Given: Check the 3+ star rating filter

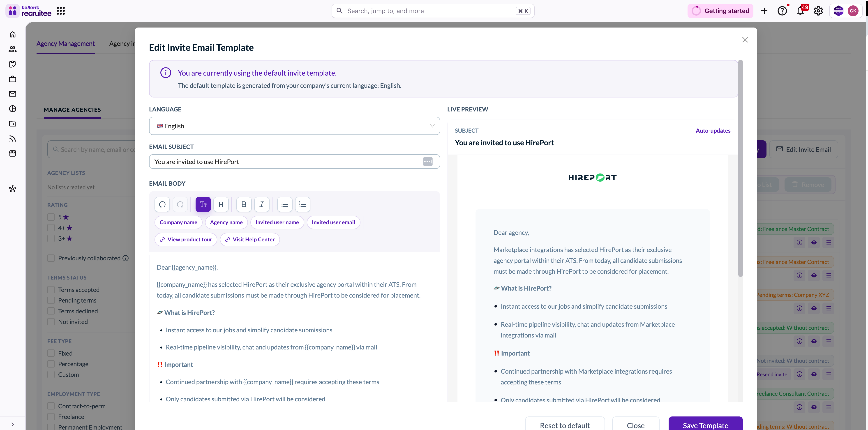Looking at the screenshot, I should pos(51,239).
